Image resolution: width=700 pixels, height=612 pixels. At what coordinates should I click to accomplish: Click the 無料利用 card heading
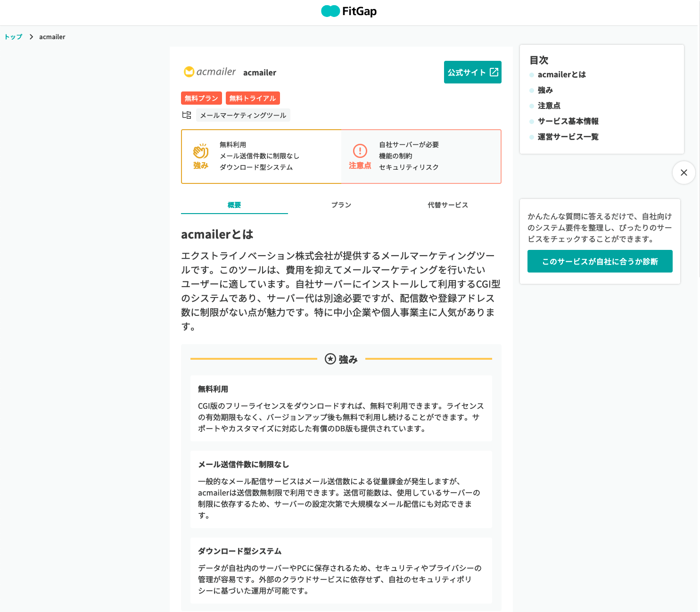[x=213, y=389]
